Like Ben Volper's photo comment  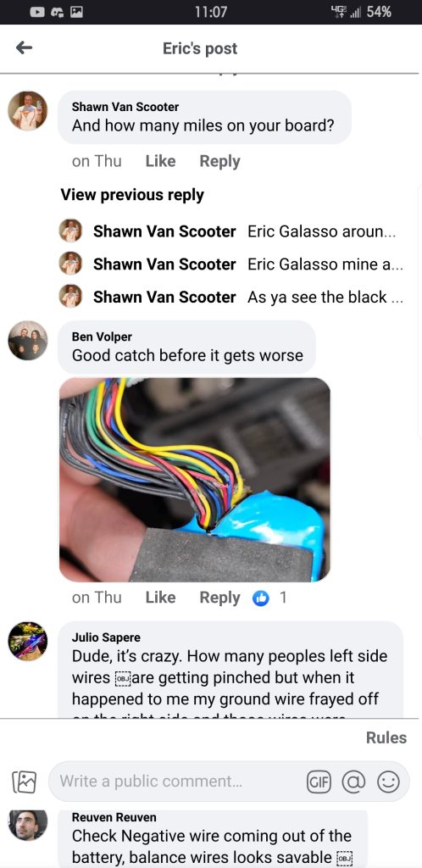click(160, 598)
